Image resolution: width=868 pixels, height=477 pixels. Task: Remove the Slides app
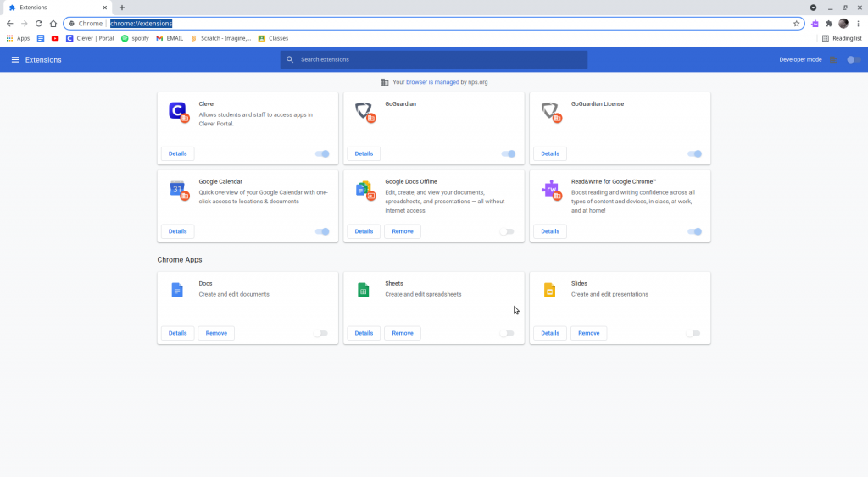click(x=589, y=333)
